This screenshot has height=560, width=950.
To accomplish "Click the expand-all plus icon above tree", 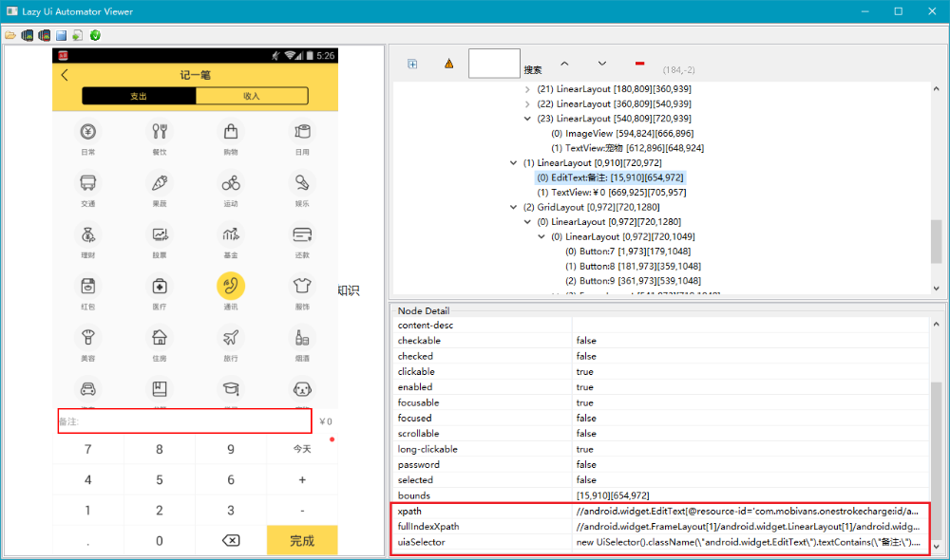I will click(x=412, y=64).
